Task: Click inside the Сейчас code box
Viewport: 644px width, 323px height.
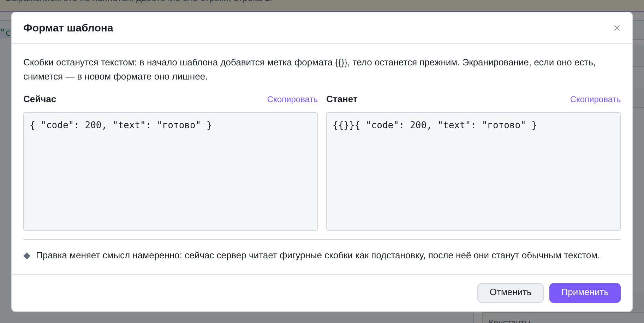Action: [x=171, y=171]
